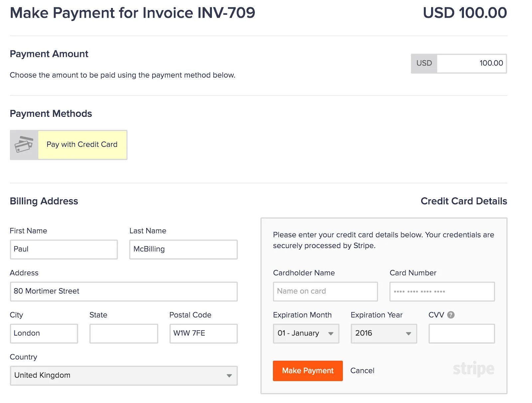Click into the CVV field
This screenshot has width=532, height=403.
click(462, 333)
